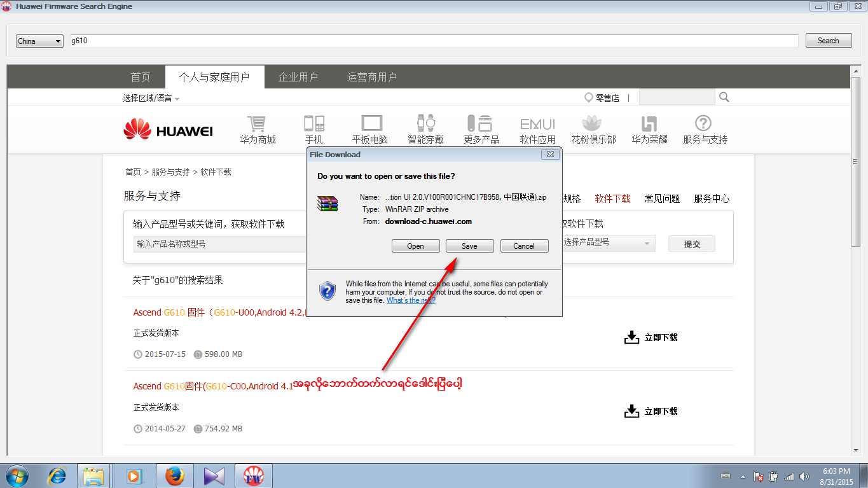Click the 立即下载 link for 754.92 MB firmware
Image resolution: width=868 pixels, height=488 pixels.
[x=661, y=411]
